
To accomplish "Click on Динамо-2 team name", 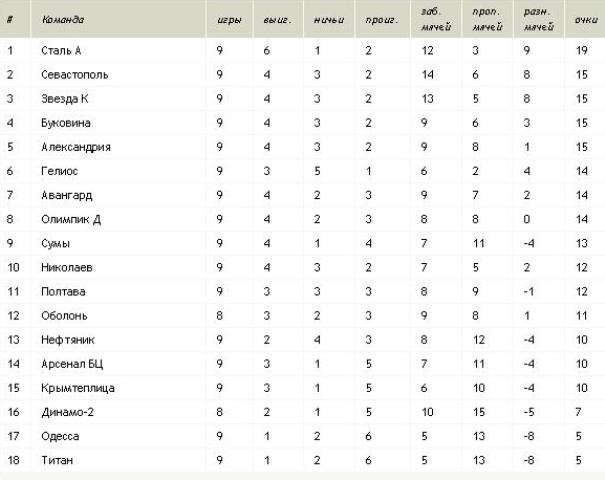I will pos(68,412).
